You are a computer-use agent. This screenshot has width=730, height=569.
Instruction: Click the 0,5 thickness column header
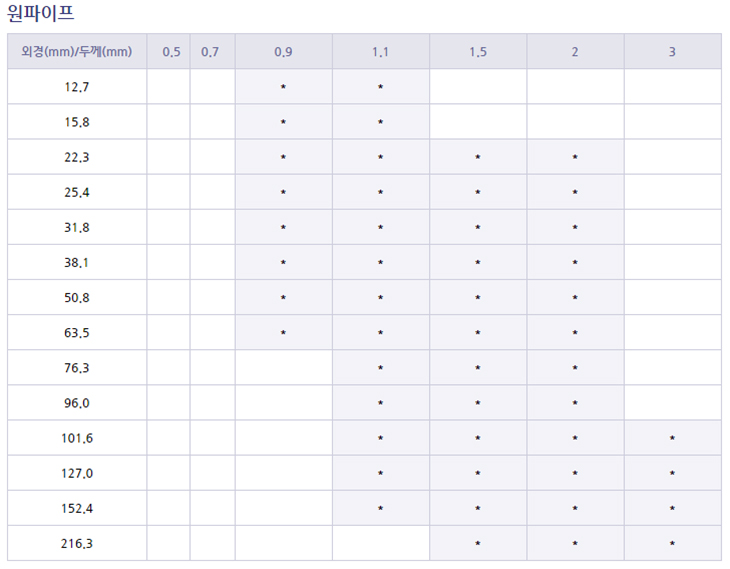[x=168, y=52]
